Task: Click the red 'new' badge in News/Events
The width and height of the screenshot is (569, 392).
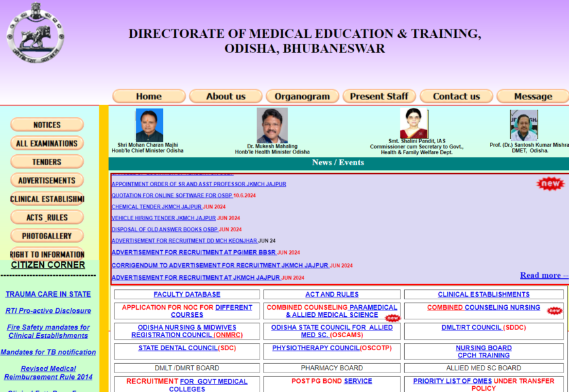Action: click(x=551, y=184)
